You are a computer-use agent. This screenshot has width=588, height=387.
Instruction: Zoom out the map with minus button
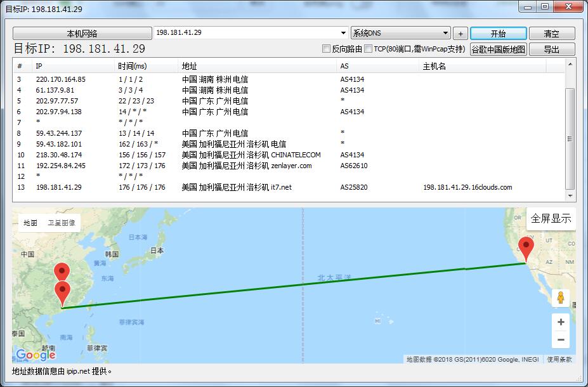point(560,340)
